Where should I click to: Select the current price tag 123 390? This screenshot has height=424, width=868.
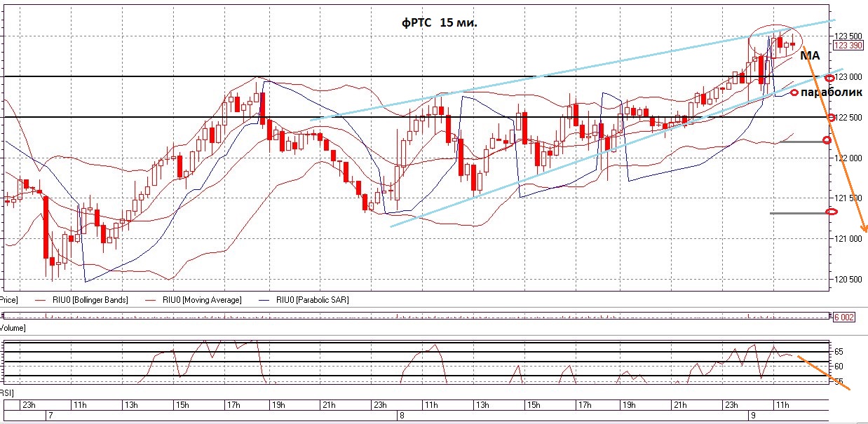click(848, 45)
